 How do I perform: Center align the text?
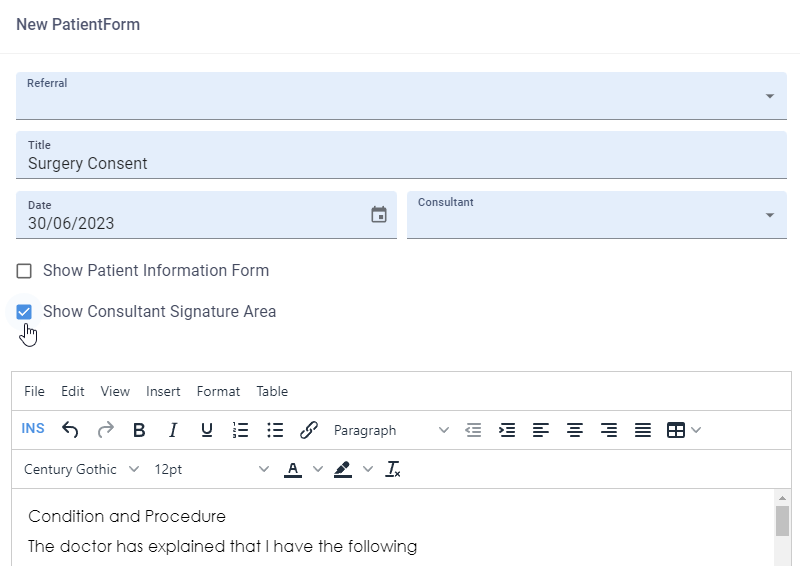(575, 430)
